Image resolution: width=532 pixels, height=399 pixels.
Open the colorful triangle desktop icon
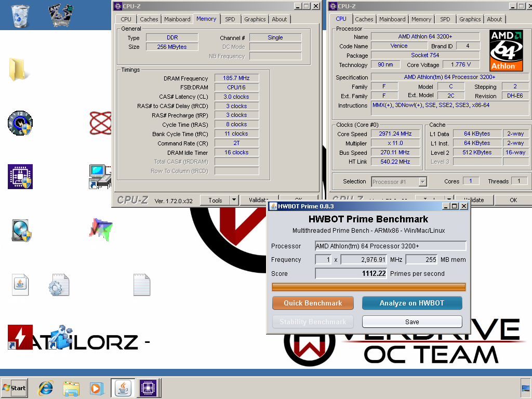[x=101, y=230]
